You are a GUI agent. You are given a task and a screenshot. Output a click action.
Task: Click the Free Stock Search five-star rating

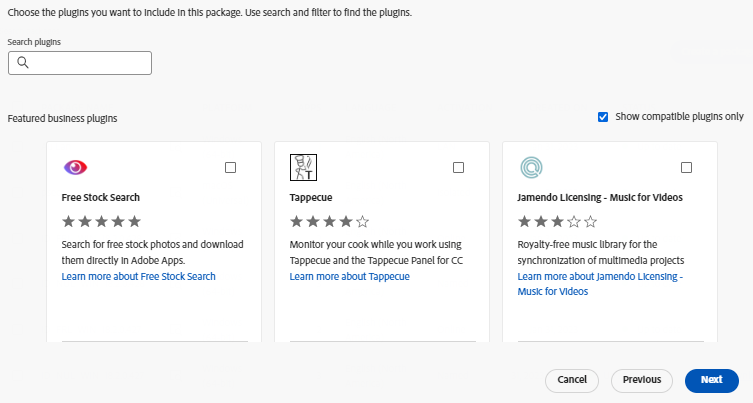point(101,221)
